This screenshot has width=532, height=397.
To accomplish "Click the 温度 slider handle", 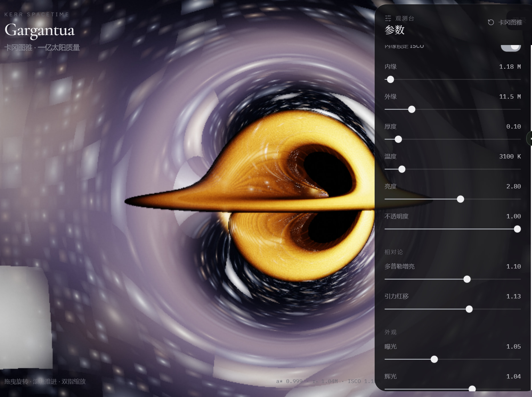I will pos(402,169).
